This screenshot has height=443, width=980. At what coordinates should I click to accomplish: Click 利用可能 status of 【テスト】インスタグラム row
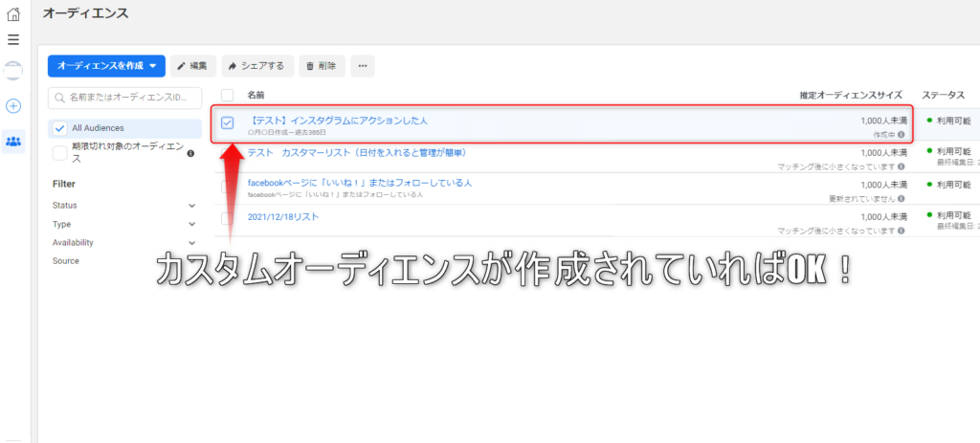click(x=954, y=120)
